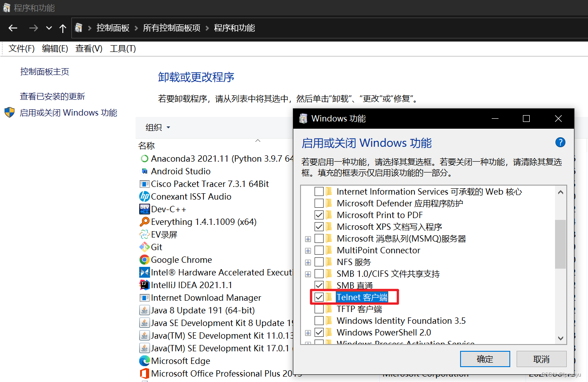Click the Java 8 Update 191 icon
588x382 pixels.
[x=144, y=310]
